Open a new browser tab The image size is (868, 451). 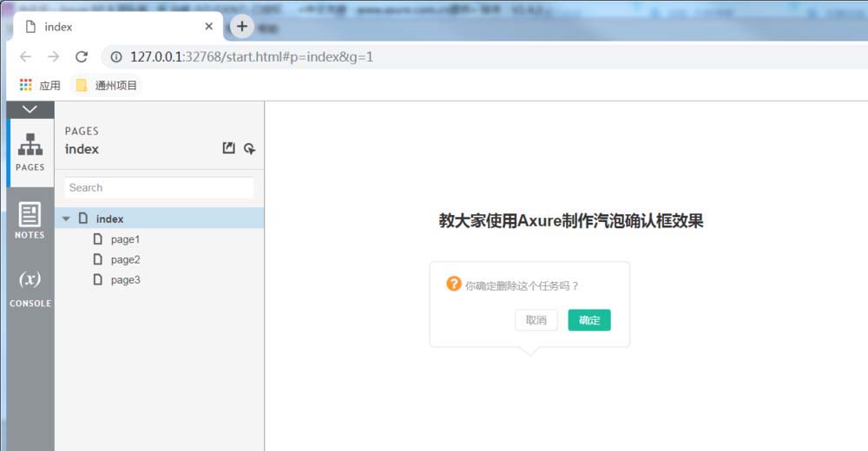tap(242, 26)
